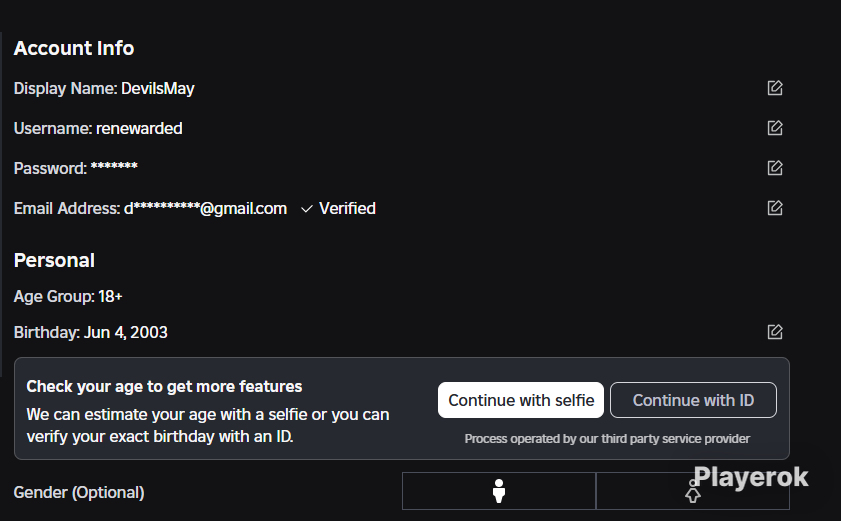Click the Age Group 18+ label
The image size is (841, 521).
(x=68, y=297)
